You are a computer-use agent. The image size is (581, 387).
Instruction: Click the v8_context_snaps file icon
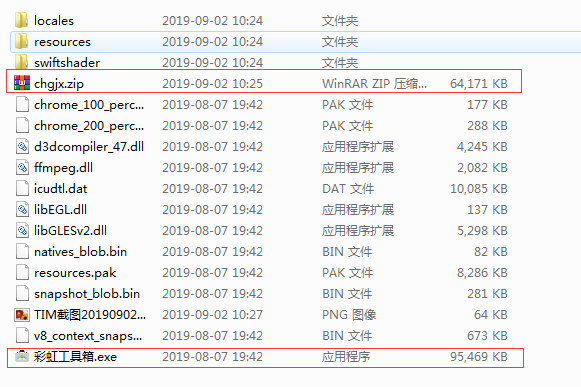pyautogui.click(x=22, y=335)
